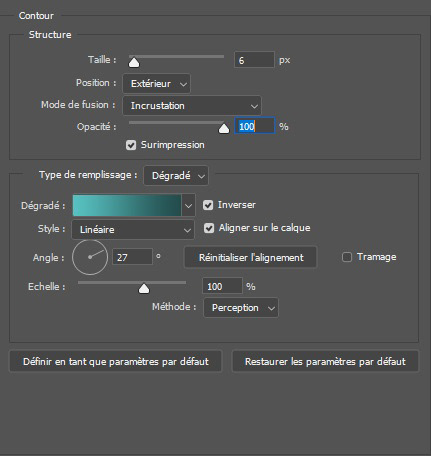Click the Taille slider handle

(x=134, y=62)
